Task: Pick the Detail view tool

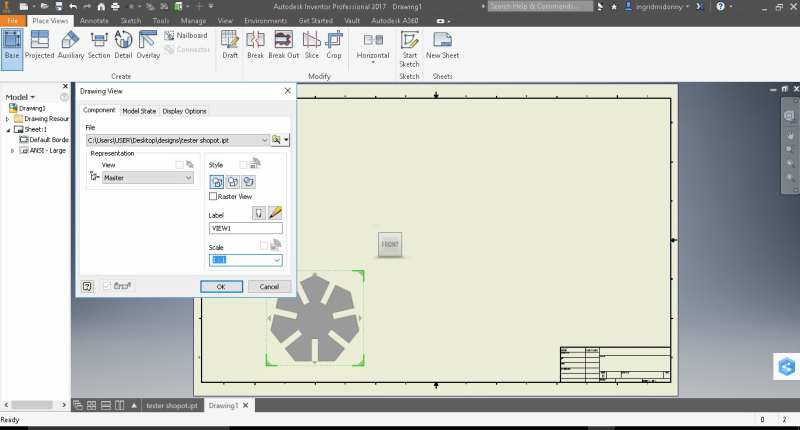Action: click(x=123, y=46)
